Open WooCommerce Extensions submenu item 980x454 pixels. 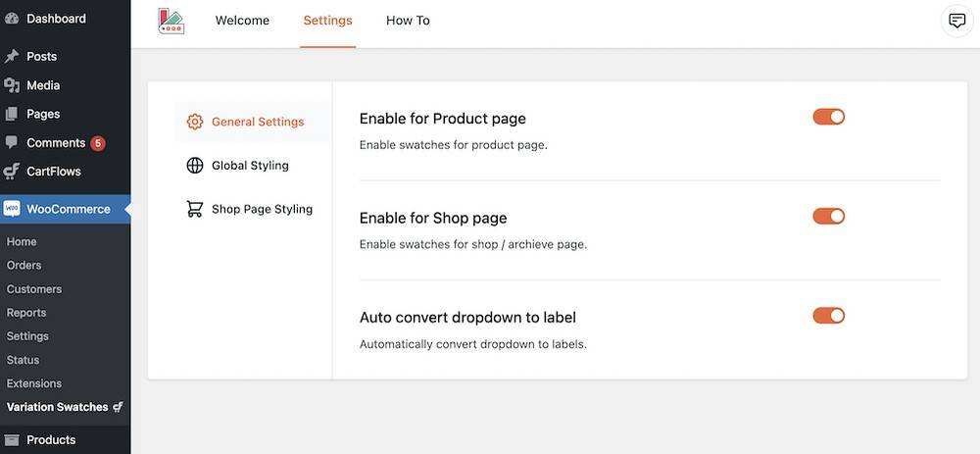[34, 383]
